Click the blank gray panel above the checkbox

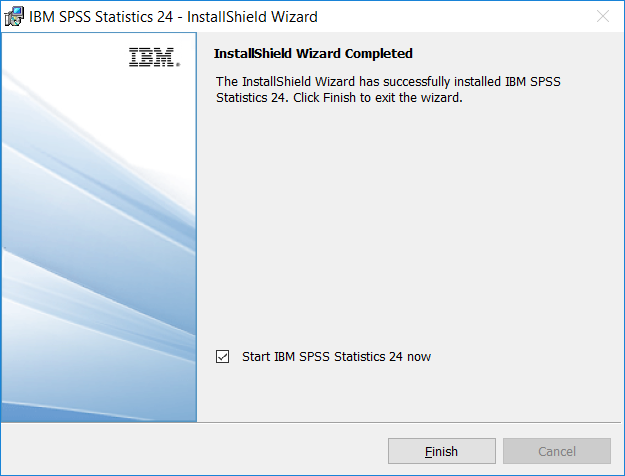point(409,223)
